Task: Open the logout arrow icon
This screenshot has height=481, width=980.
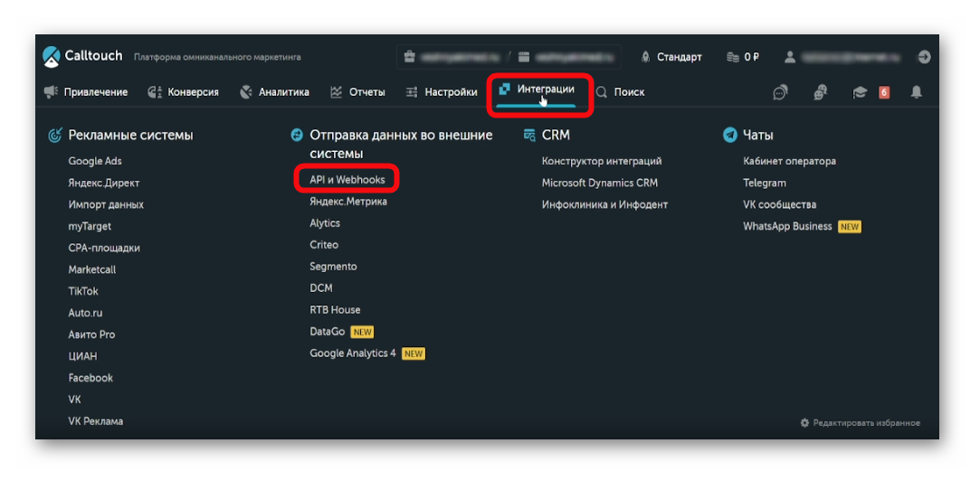Action: click(924, 57)
